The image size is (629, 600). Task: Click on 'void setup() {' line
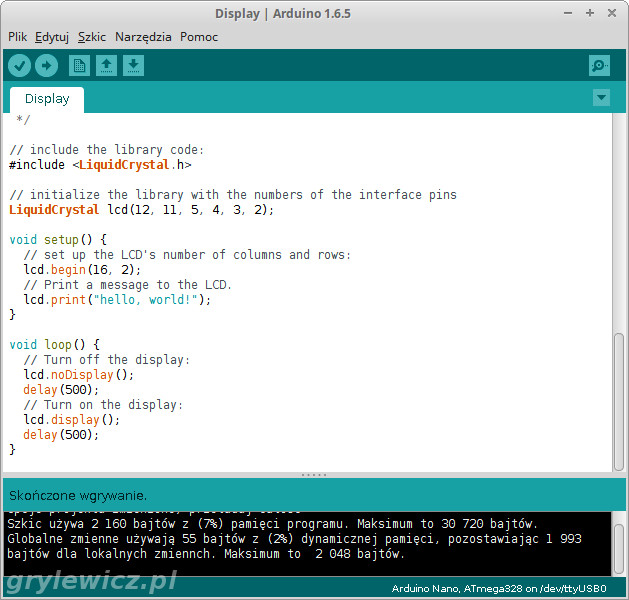[58, 240]
